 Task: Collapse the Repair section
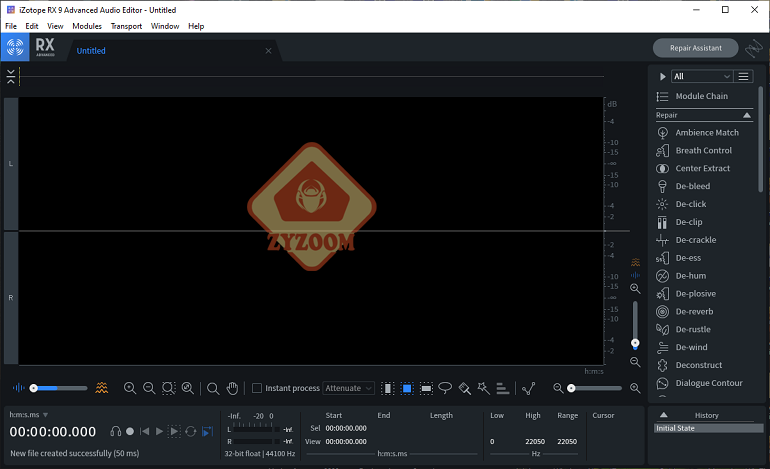(747, 115)
